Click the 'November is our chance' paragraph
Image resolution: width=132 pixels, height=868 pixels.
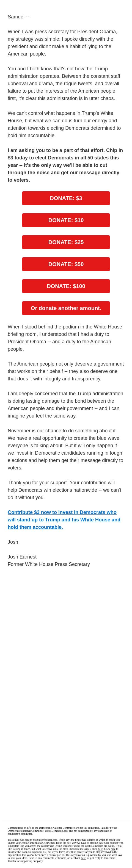pos(65,449)
